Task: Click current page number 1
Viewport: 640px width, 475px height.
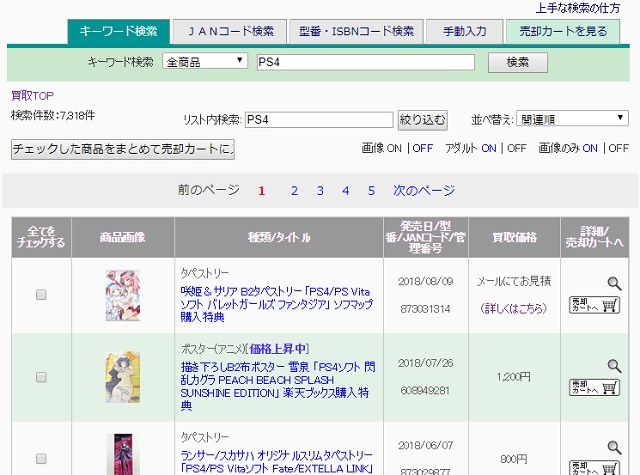Action: 262,191
